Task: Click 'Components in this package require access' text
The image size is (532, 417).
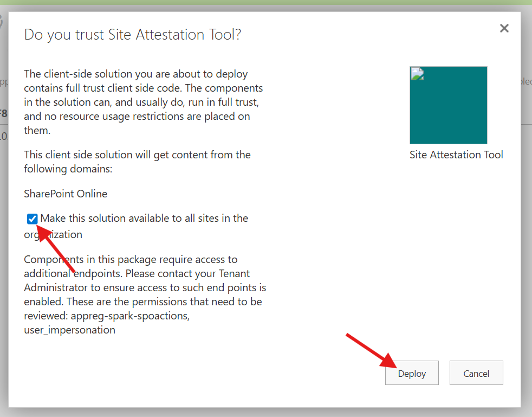Action: [x=131, y=259]
